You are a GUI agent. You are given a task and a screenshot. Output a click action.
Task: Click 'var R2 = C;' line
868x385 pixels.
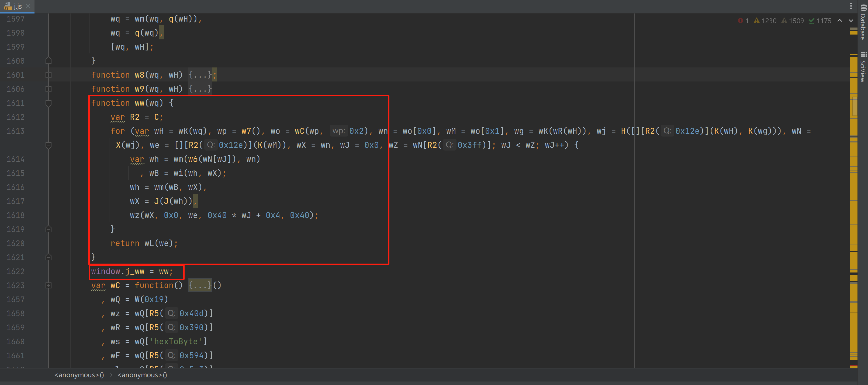click(x=137, y=117)
